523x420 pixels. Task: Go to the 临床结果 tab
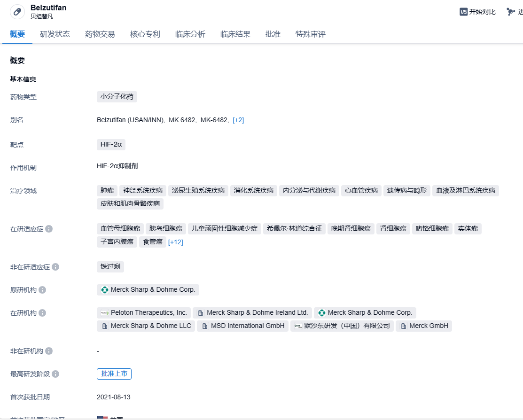point(235,34)
